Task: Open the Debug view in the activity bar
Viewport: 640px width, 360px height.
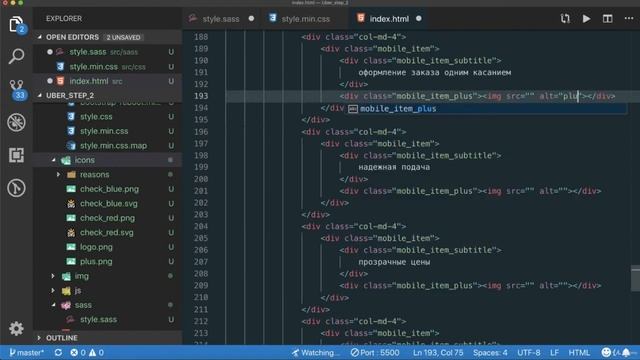Action: pos(16,122)
